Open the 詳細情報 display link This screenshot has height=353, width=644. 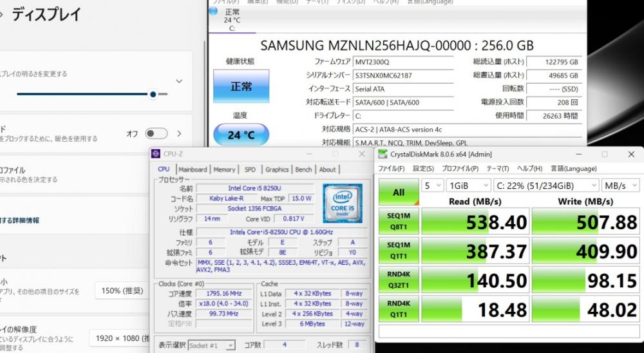[x=21, y=220]
